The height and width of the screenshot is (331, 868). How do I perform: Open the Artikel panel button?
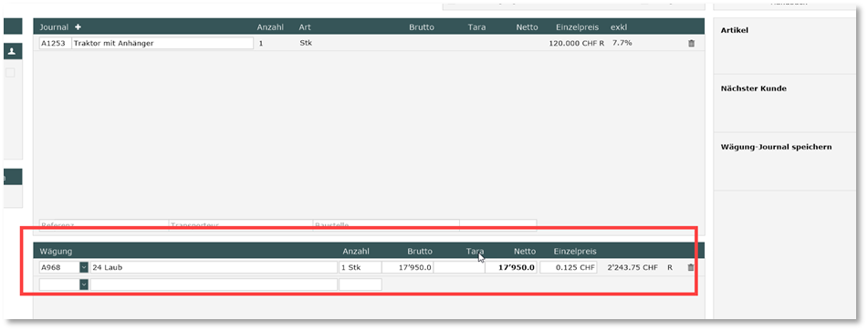[784, 47]
